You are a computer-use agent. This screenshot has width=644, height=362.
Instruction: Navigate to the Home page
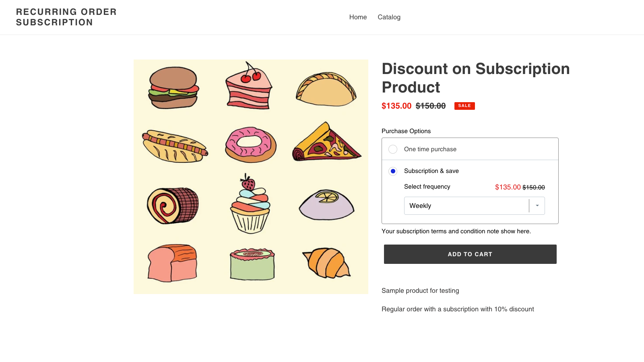point(358,17)
